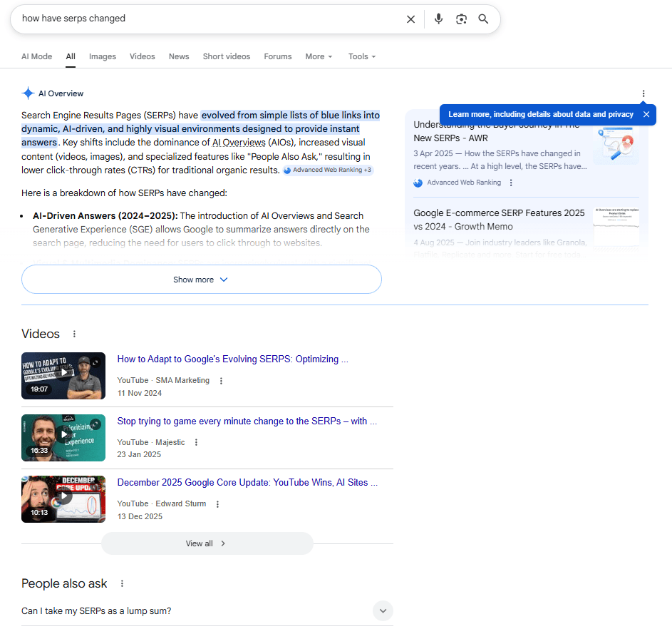This screenshot has height=629, width=672.
Task: Open options for SMA Marketing video result
Action: pos(221,381)
